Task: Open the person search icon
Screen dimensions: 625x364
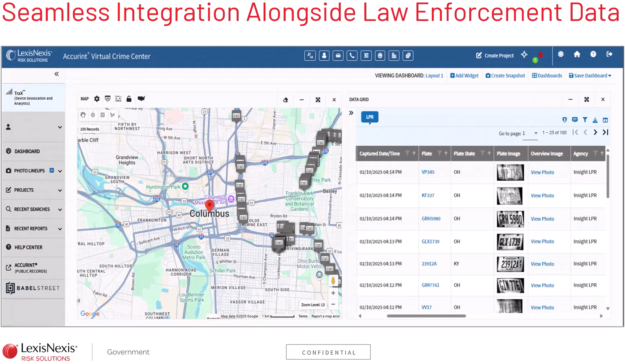Action: click(324, 56)
